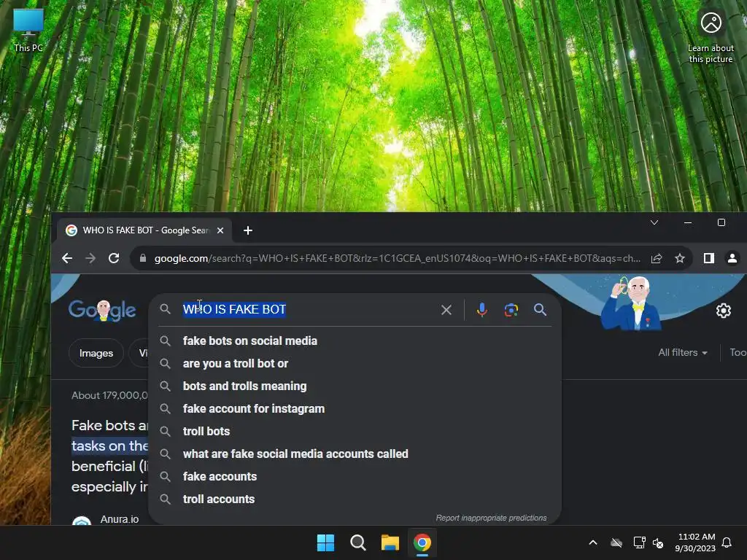Screen dimensions: 747x560
Task: Choose suggestion what are fake social media accounts called
Action: pos(355,454)
